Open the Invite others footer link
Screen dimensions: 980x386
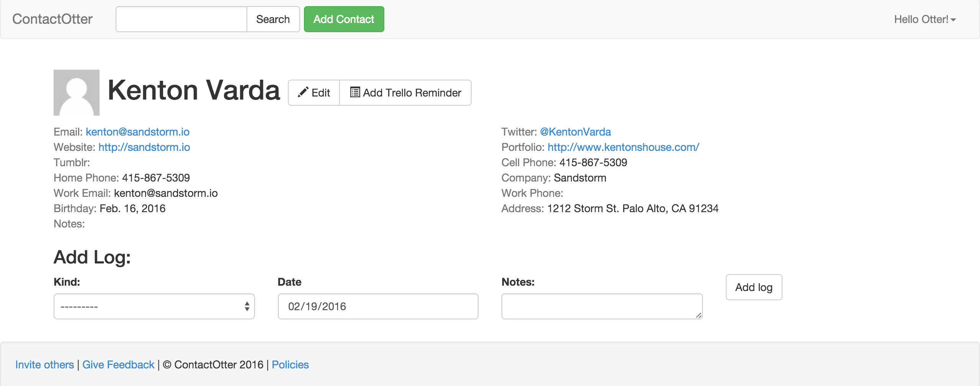pyautogui.click(x=44, y=365)
